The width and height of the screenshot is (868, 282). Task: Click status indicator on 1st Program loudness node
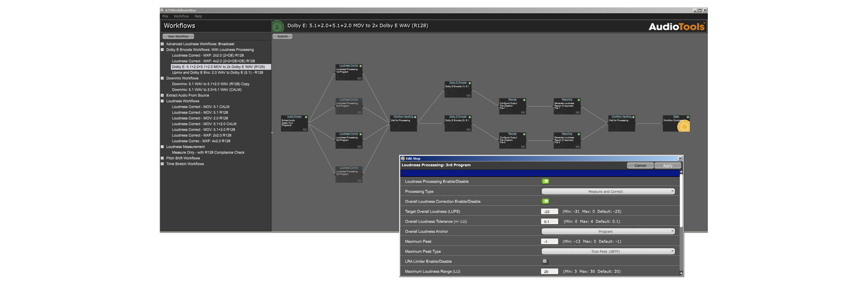coord(361,66)
